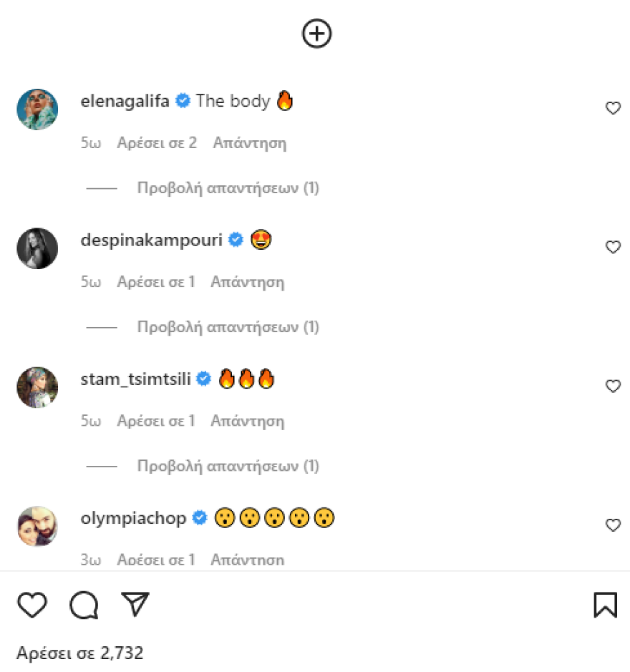Like stam_tsimtsili's fire emoji comment
This screenshot has height=672, width=630.
[613, 386]
